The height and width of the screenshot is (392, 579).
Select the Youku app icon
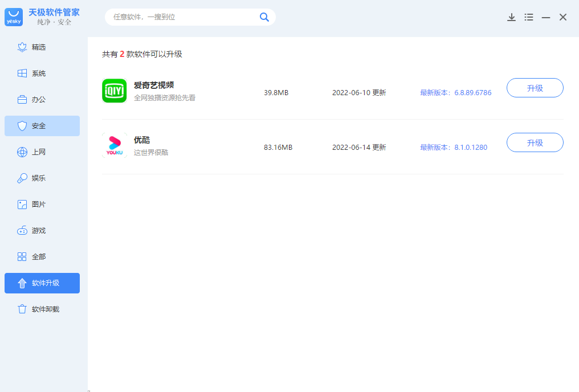coord(115,145)
